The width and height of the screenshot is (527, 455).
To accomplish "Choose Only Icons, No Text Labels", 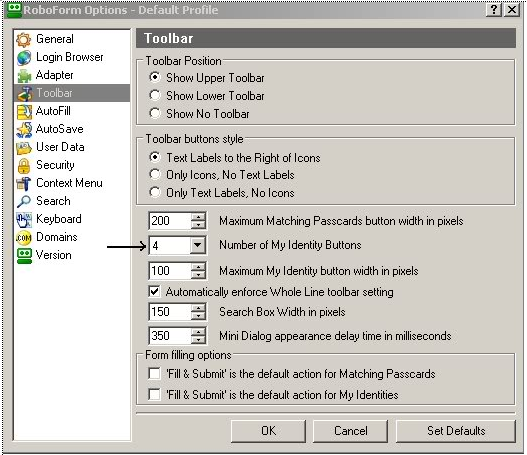I will coord(155,174).
